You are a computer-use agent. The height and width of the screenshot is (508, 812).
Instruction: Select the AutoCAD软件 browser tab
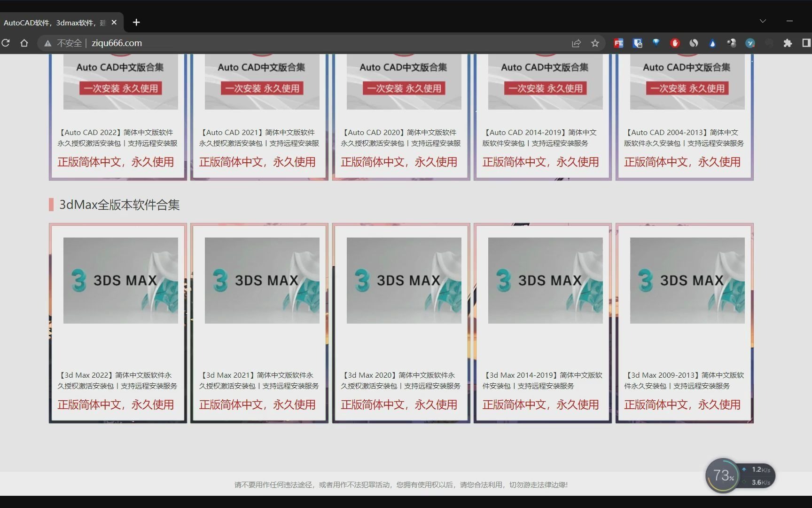52,22
